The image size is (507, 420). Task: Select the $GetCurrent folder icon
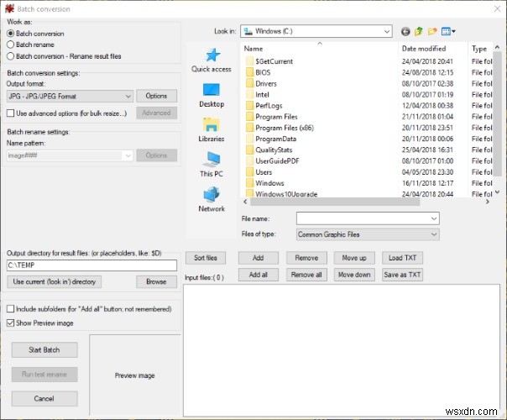pos(249,61)
